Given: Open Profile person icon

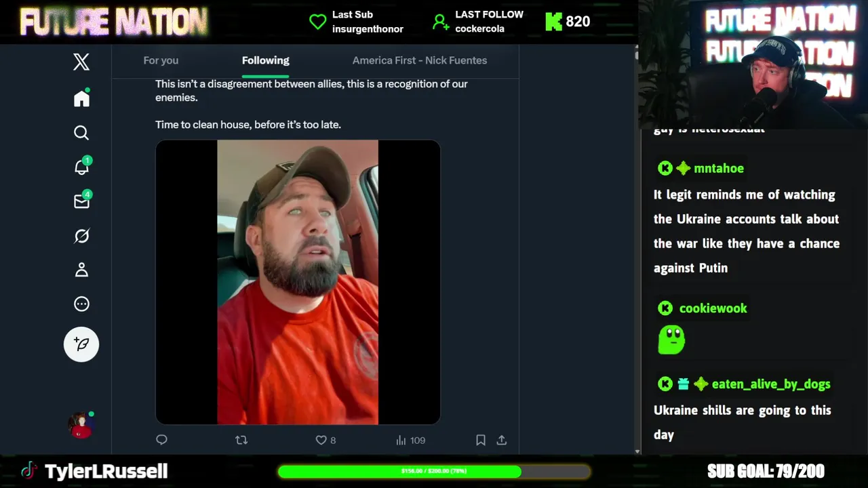Looking at the screenshot, I should (x=81, y=270).
